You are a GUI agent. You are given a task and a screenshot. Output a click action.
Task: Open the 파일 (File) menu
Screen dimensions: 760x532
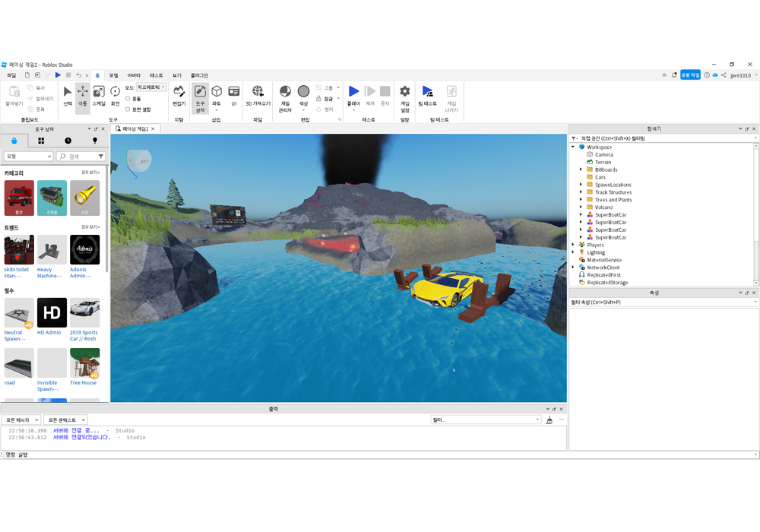pos(11,75)
